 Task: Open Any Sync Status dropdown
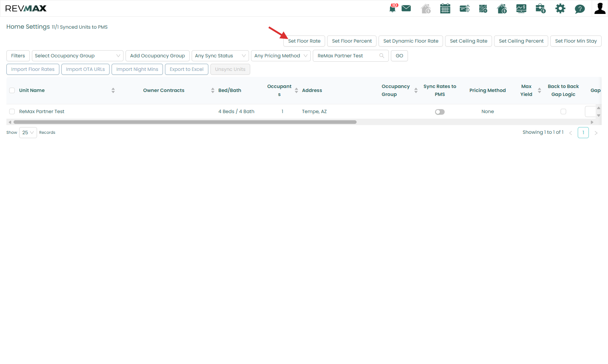pyautogui.click(x=220, y=56)
